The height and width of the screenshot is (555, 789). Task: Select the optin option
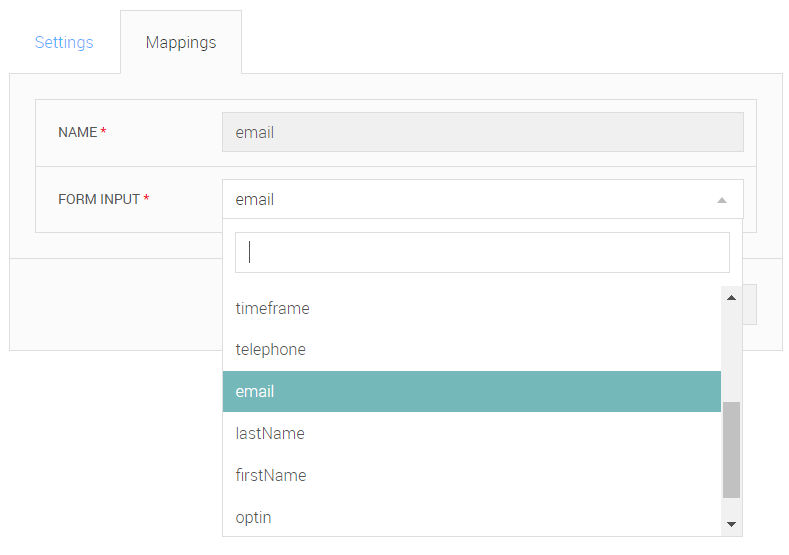(x=471, y=517)
